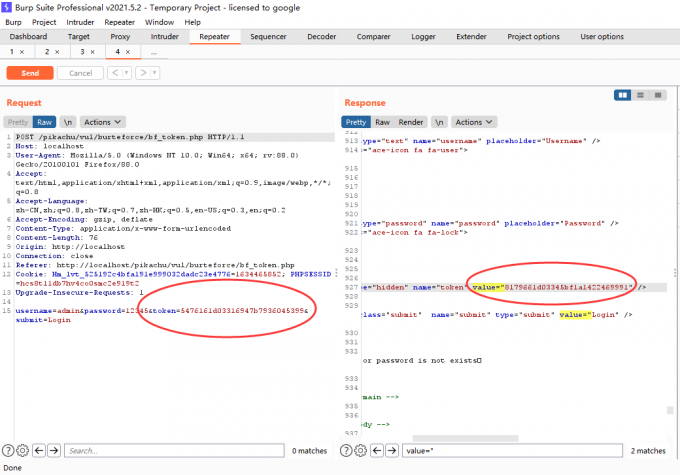
Task: Select Repeater sub-tab 1
Action: 12,52
